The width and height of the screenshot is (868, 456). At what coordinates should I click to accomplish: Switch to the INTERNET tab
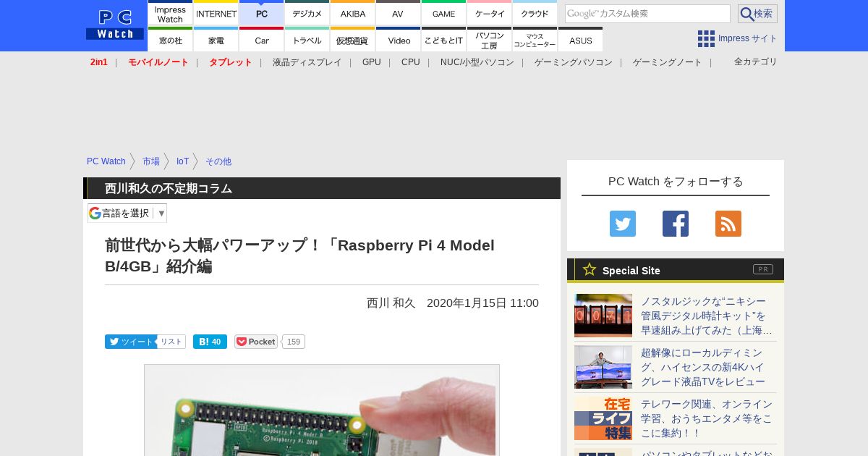pyautogui.click(x=216, y=12)
